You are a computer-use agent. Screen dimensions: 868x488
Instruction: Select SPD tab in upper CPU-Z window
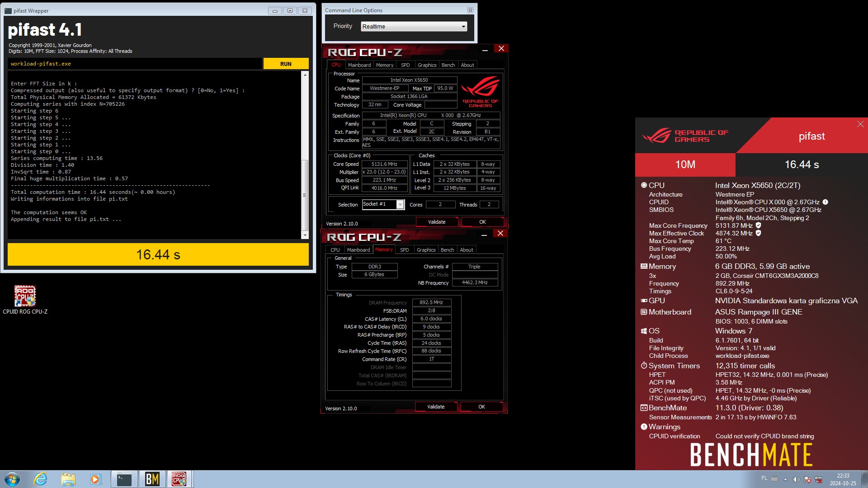(x=406, y=65)
